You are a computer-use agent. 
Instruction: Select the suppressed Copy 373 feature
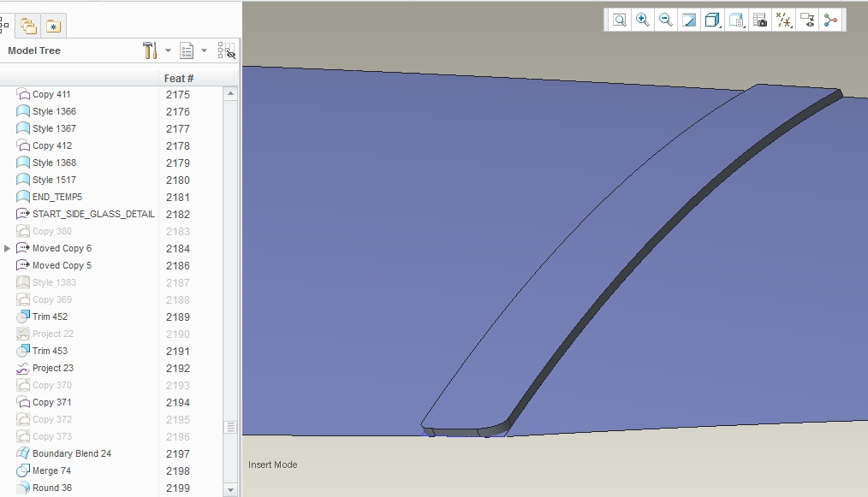52,436
